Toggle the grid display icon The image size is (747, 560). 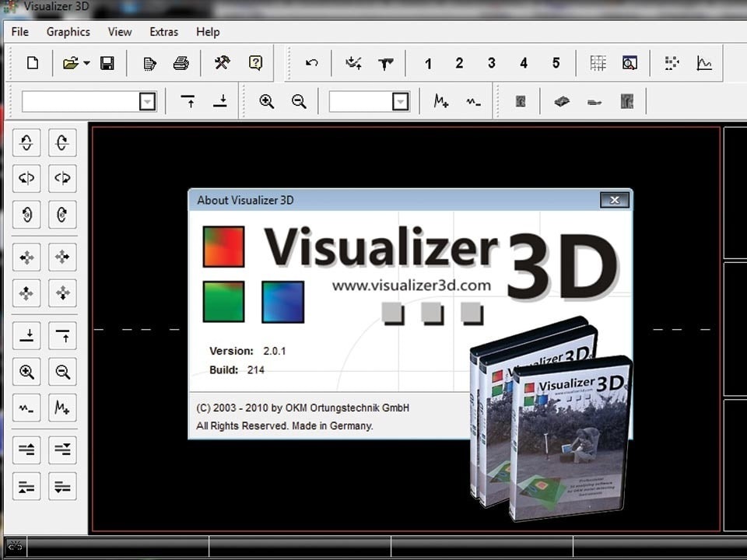[598, 63]
